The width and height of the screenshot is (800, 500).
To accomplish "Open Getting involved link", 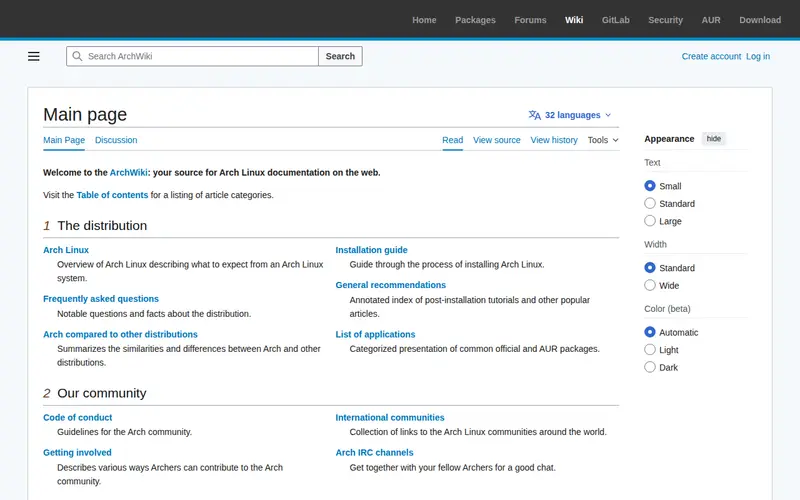I will pos(77,452).
